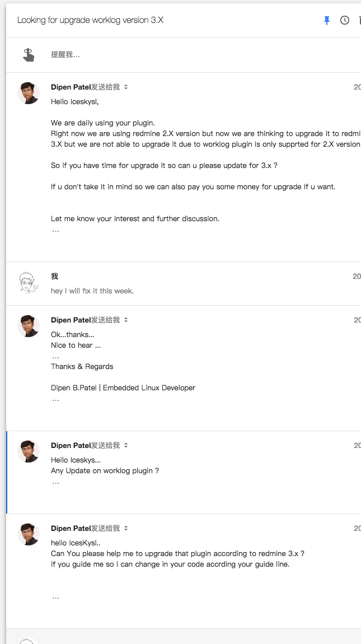Snooze this thread using the clock icon

[x=345, y=20]
